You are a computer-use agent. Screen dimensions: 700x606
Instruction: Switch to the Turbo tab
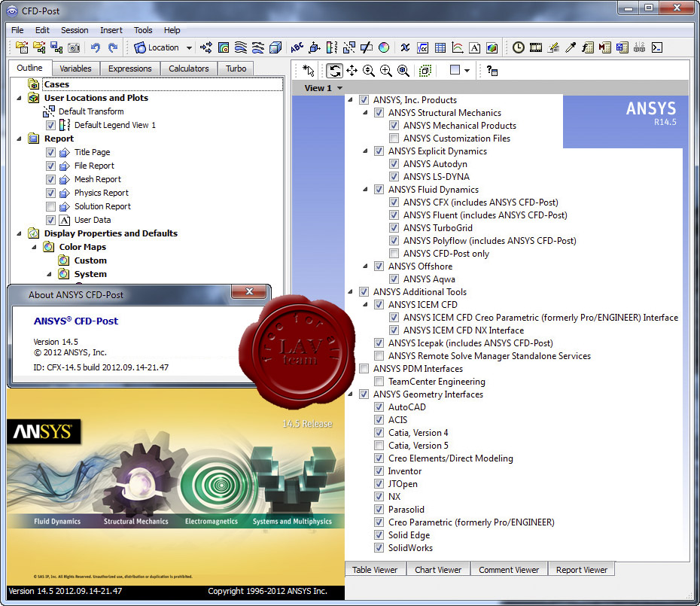click(x=236, y=69)
